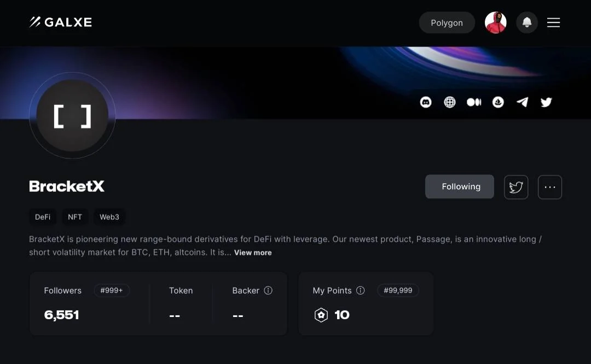Expand description with View more
The height and width of the screenshot is (364, 591).
click(253, 253)
